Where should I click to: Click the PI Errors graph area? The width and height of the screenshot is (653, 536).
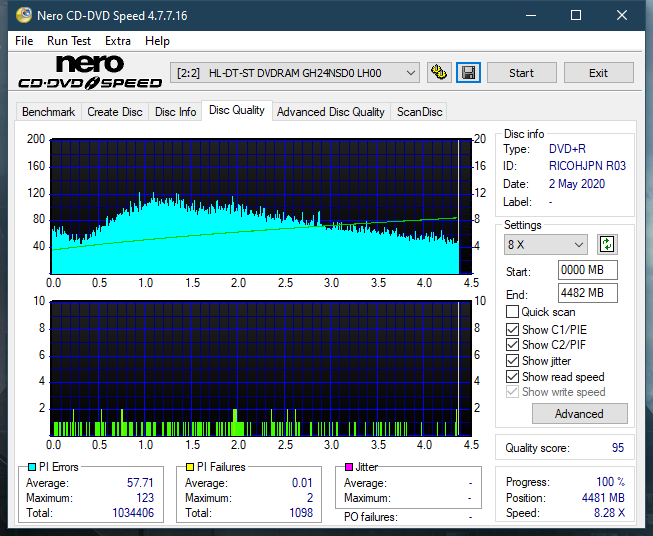coord(261,206)
